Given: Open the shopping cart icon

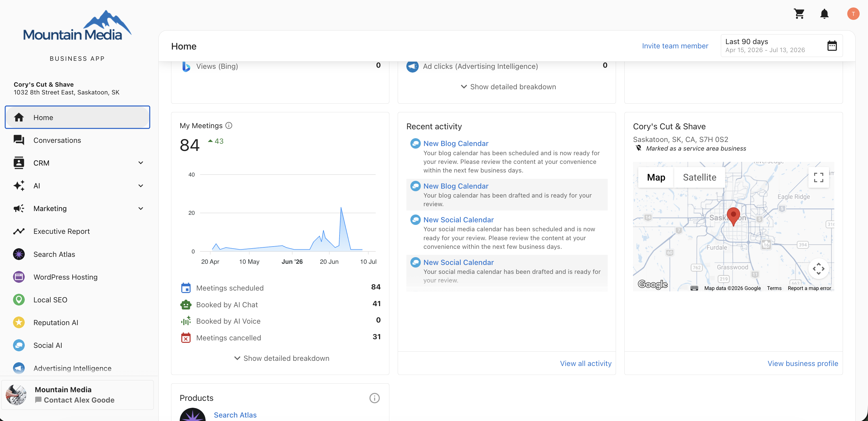Looking at the screenshot, I should click(x=799, y=14).
